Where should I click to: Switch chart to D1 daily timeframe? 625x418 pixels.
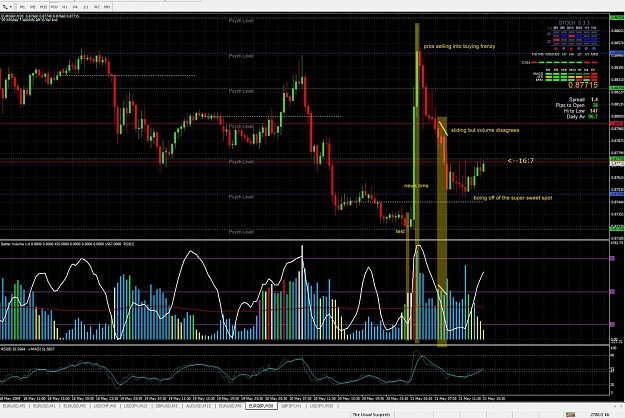click(x=86, y=7)
